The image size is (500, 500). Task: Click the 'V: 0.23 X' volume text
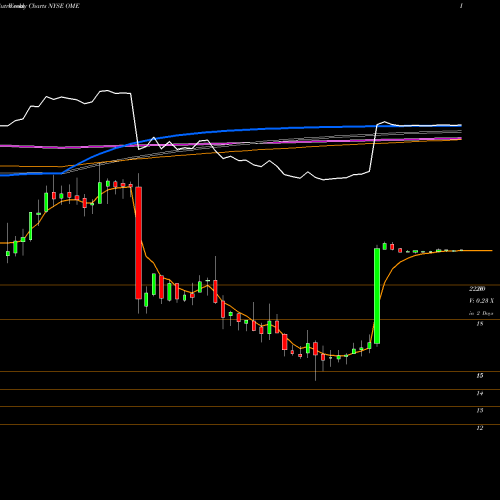click(x=481, y=301)
